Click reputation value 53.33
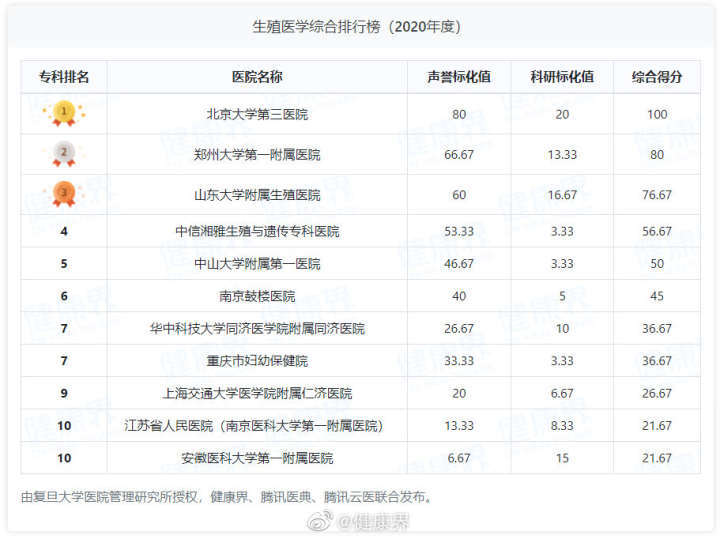The width and height of the screenshot is (720, 539). click(x=459, y=231)
